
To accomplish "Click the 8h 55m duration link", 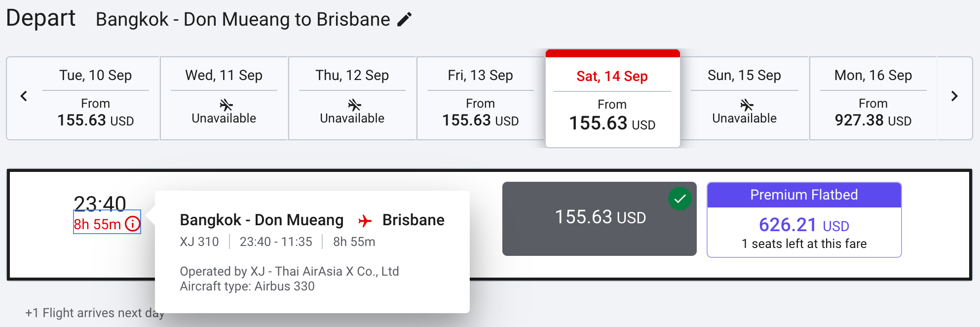I will [x=98, y=224].
